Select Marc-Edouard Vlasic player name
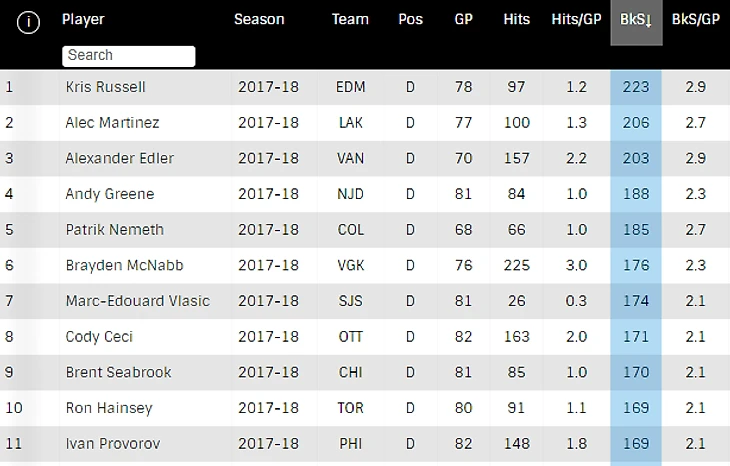 [137, 301]
